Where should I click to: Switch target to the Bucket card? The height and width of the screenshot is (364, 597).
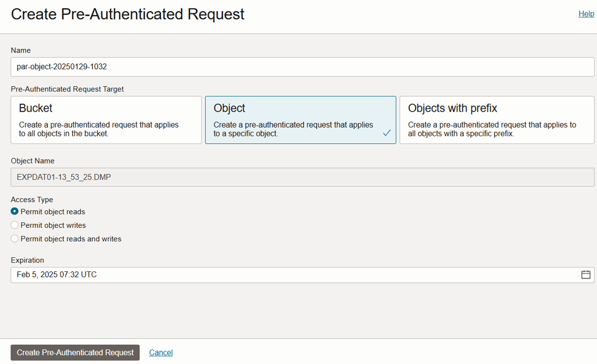click(x=106, y=120)
